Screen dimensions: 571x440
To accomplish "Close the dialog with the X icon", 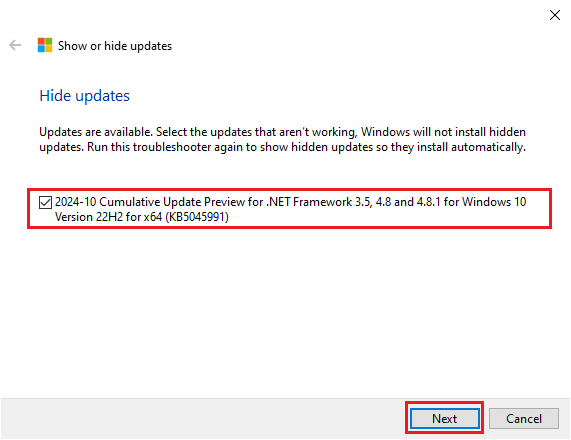I will (555, 15).
